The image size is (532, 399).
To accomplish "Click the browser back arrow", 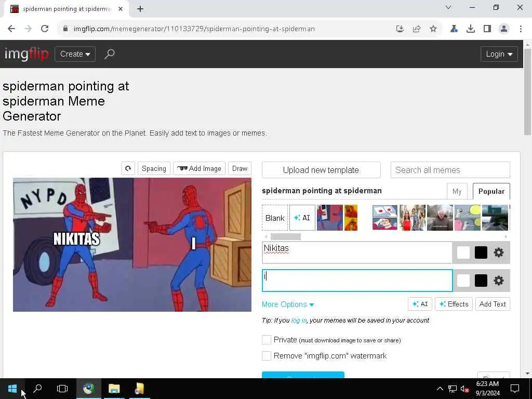I will pyautogui.click(x=11, y=29).
